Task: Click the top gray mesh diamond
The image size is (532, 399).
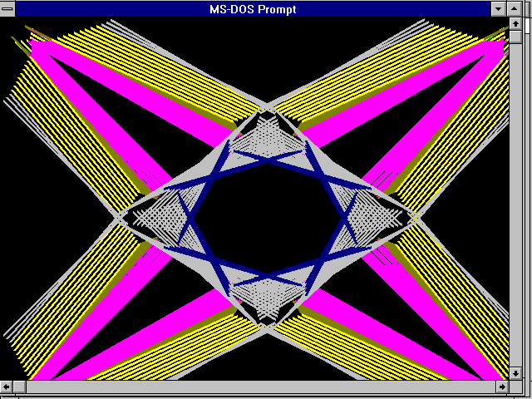Action: [x=268, y=137]
